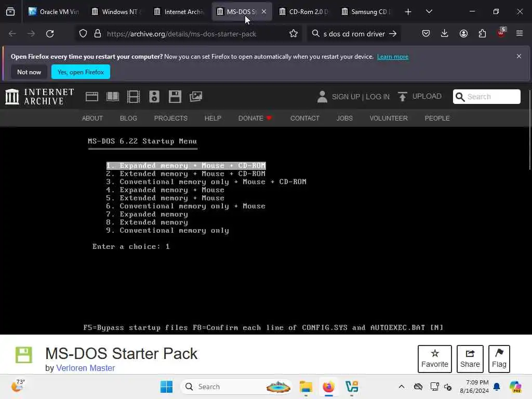Click the UPLOAD link
Screen dimensions: 532x399
(420, 96)
